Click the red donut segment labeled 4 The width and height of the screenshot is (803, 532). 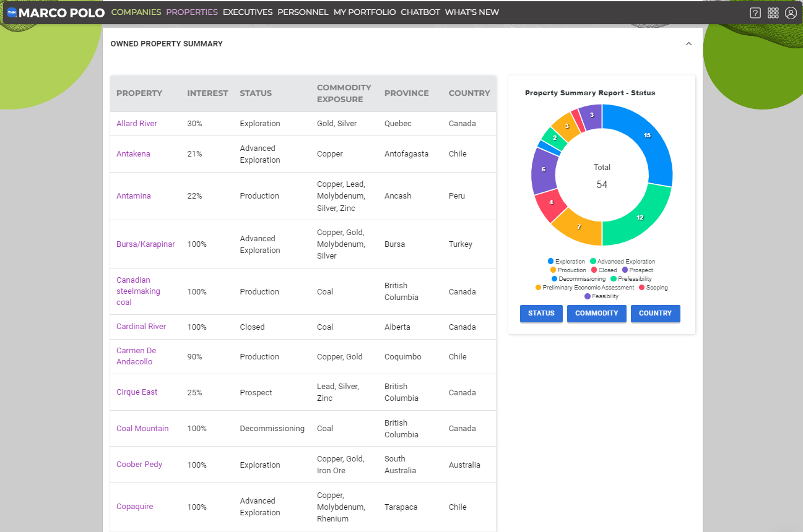(x=550, y=204)
